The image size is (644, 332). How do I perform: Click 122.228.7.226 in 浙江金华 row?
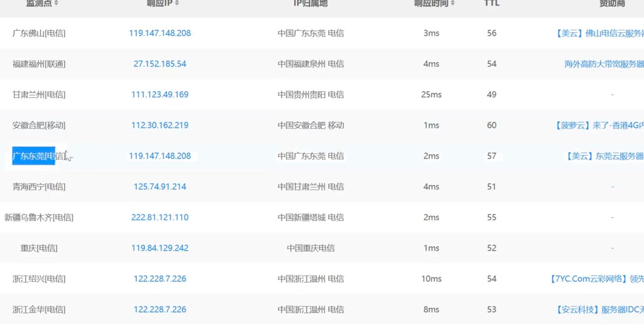tap(160, 309)
